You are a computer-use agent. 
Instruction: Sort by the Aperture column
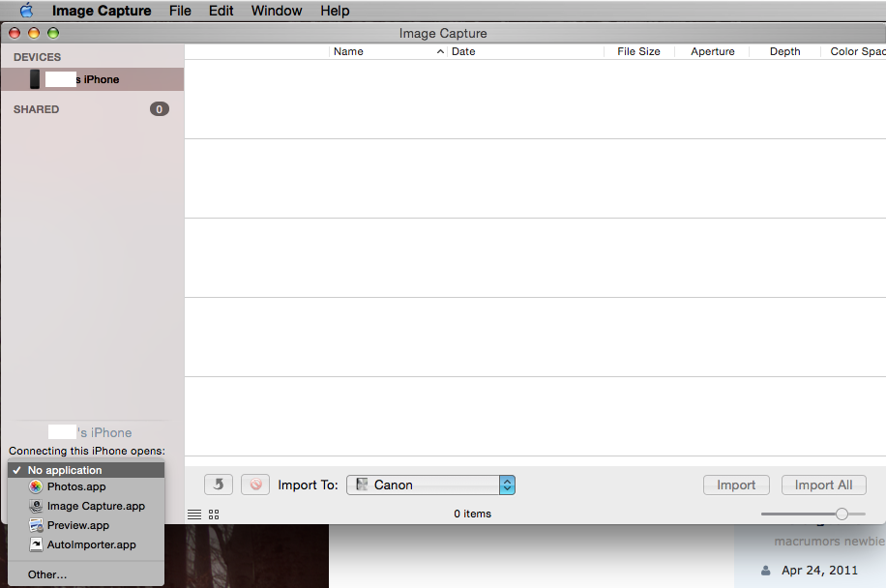(x=713, y=51)
